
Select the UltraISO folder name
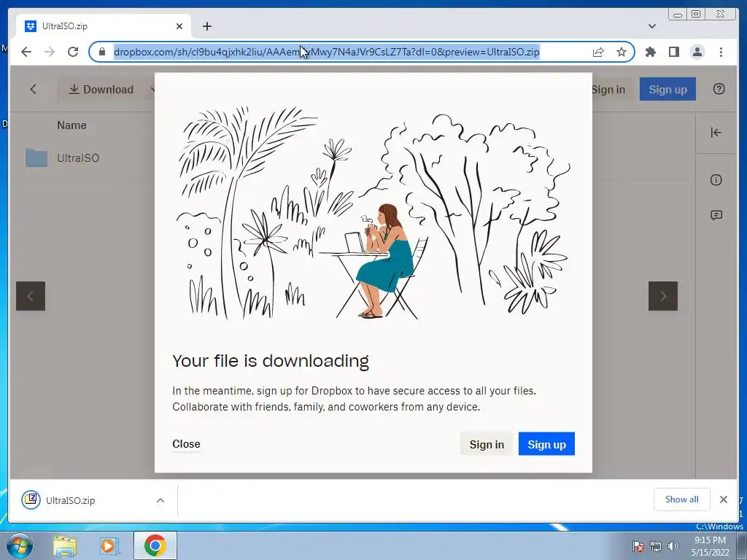click(x=78, y=158)
